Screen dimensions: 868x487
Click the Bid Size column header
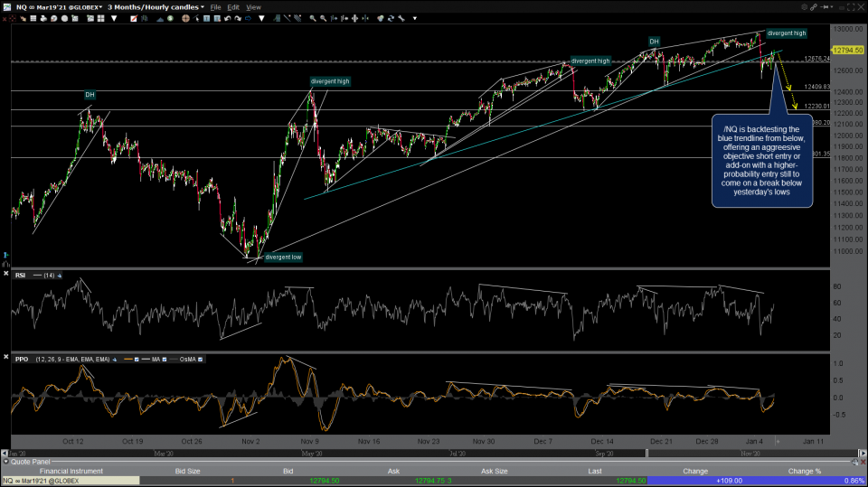(x=187, y=471)
